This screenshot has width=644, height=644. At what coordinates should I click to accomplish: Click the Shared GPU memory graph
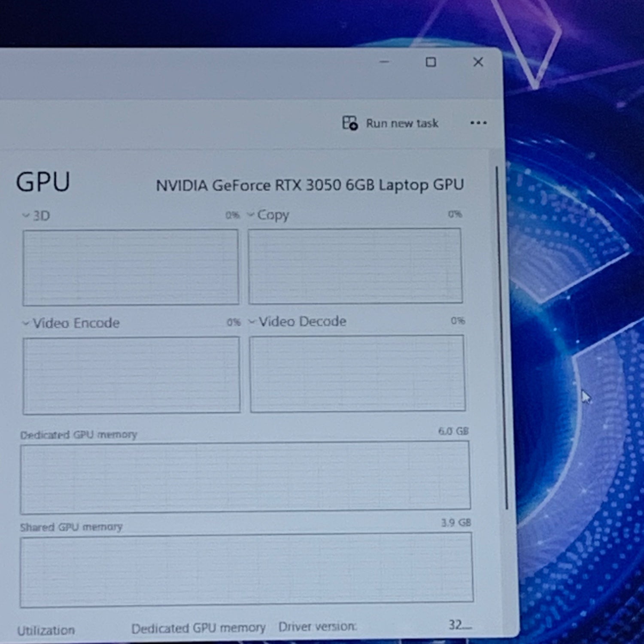pos(246,570)
